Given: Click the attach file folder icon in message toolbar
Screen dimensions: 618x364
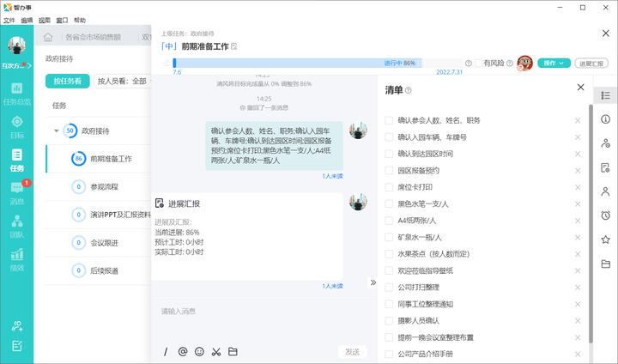Looking at the screenshot, I should pos(233,351).
